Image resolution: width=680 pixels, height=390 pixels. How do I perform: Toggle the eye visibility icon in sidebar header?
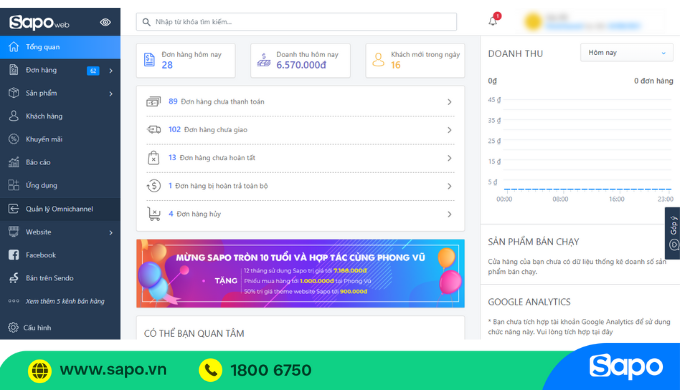point(105,22)
